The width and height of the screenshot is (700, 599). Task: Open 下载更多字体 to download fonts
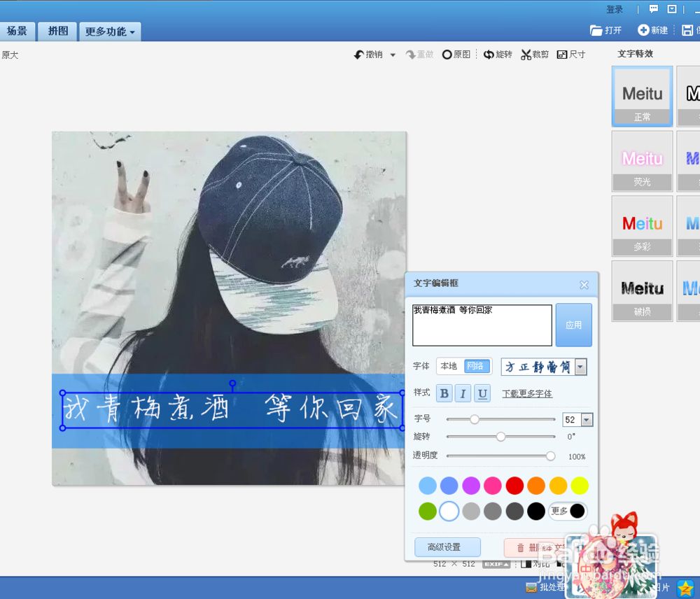click(526, 393)
